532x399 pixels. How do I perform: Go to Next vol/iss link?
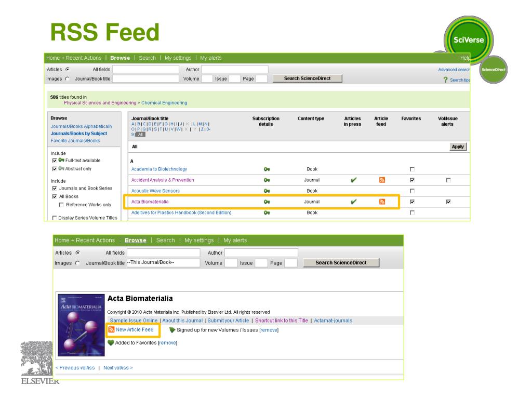coord(118,368)
